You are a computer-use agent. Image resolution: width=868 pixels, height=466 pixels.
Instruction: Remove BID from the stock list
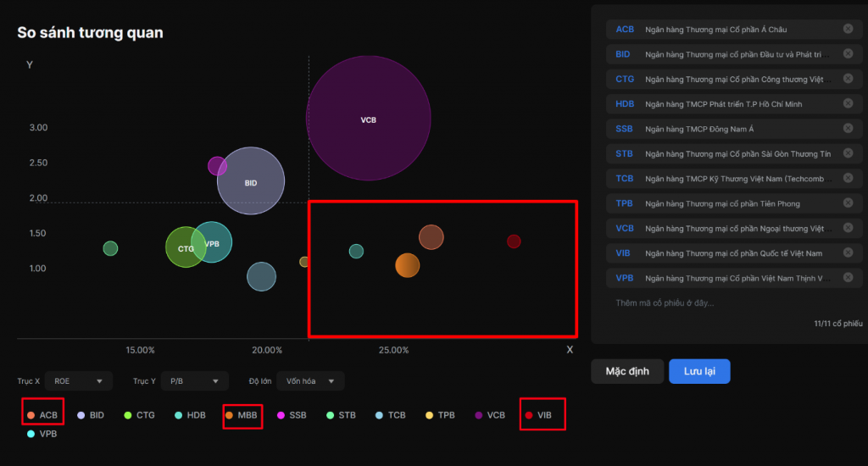(848, 54)
